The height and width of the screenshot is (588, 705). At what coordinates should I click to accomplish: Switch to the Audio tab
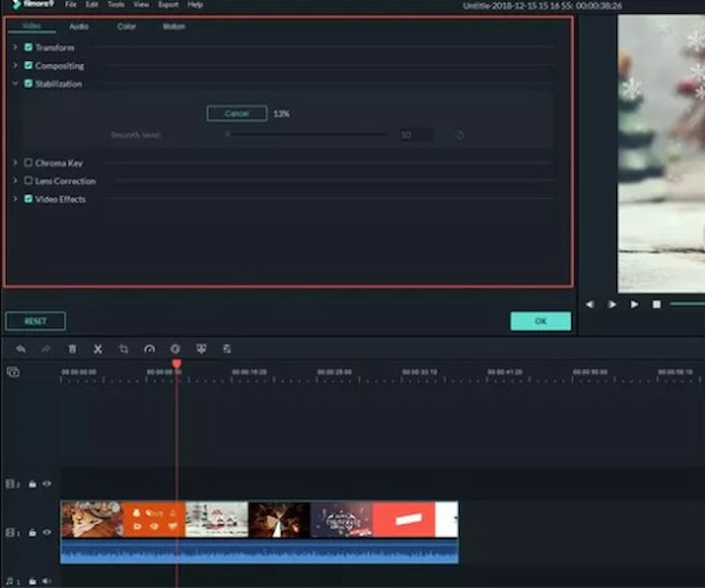78,26
